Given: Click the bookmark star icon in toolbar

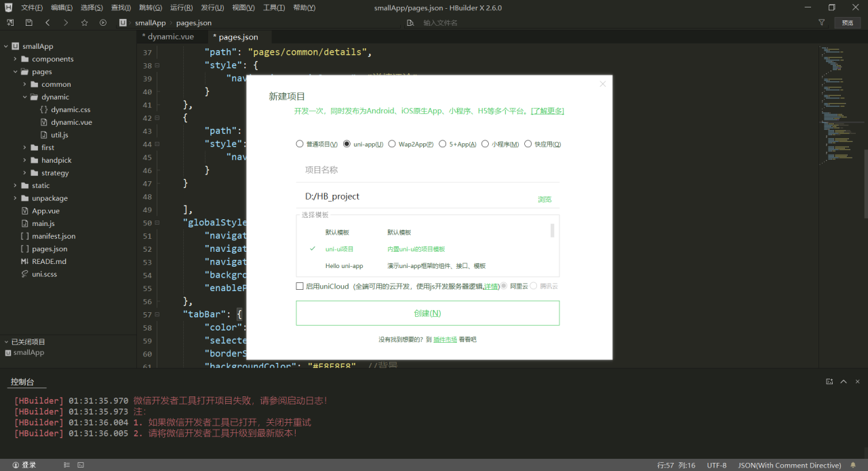Looking at the screenshot, I should coord(84,22).
